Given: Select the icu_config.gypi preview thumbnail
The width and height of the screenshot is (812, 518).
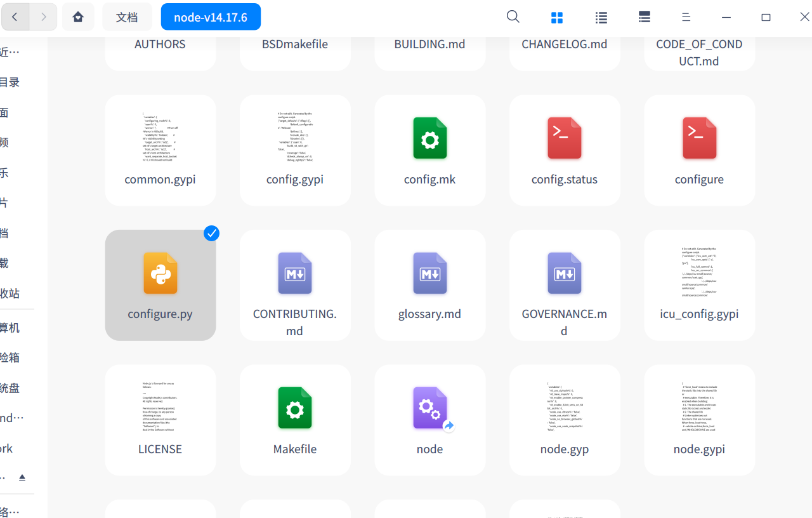Looking at the screenshot, I should tap(700, 273).
